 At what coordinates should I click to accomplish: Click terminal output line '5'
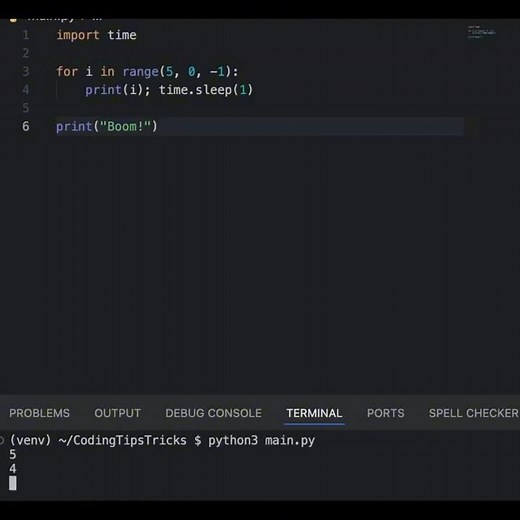pyautogui.click(x=13, y=454)
